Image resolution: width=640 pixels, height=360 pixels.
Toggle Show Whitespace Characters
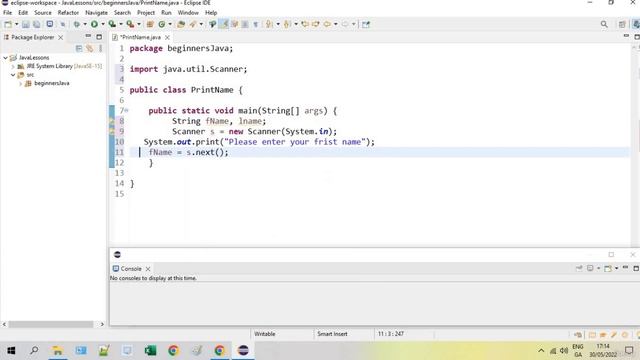click(256, 24)
